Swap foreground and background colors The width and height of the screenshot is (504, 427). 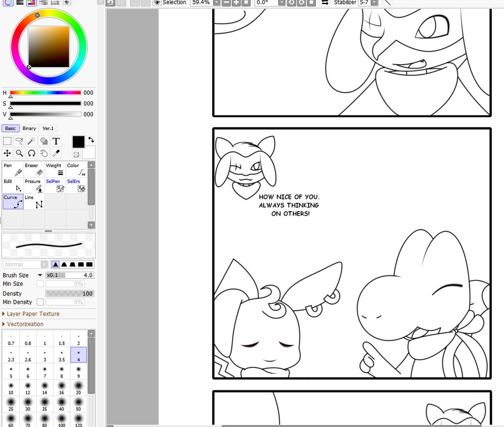91,140
